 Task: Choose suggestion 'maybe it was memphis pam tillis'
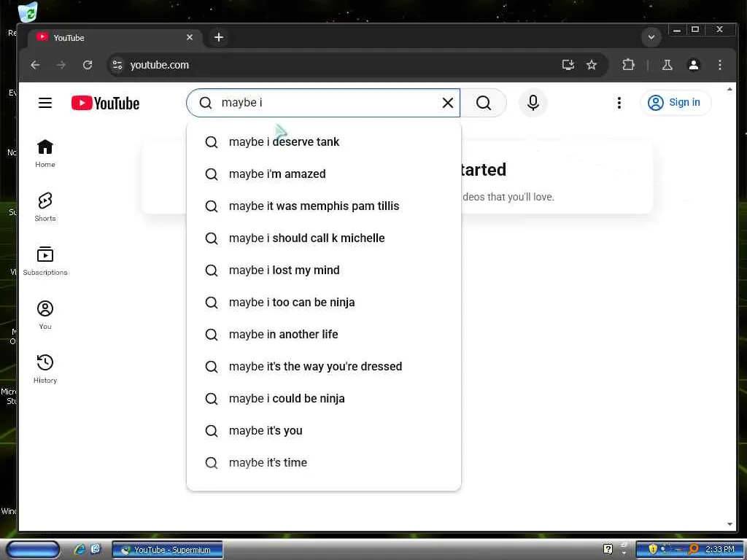323,206
